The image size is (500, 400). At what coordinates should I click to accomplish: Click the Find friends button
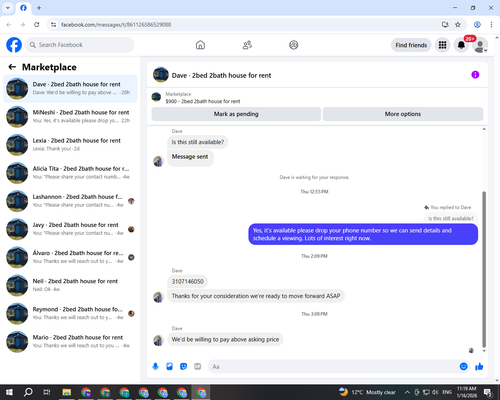tap(411, 45)
